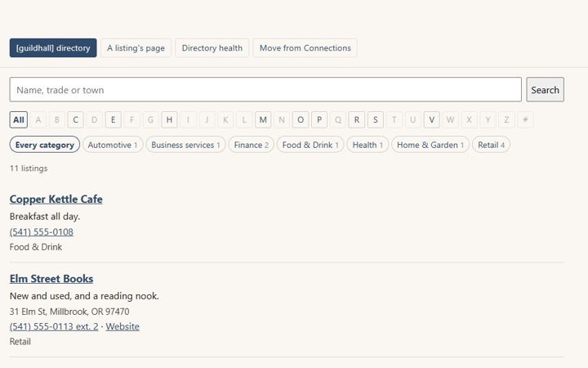Click the disabled letter D filter
Screen dimensions: 588x368
coord(94,119)
